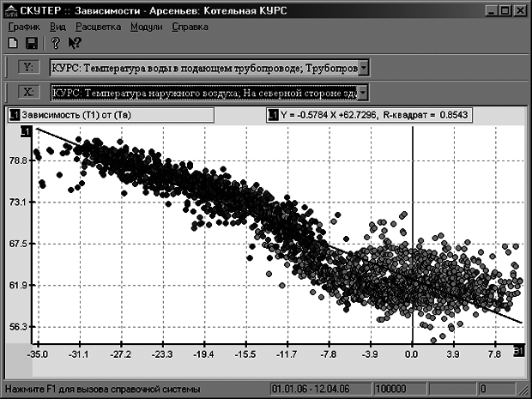This screenshot has height=399, width=532.
Task: Expand the X parameter dropdown arrow
Action: point(363,93)
